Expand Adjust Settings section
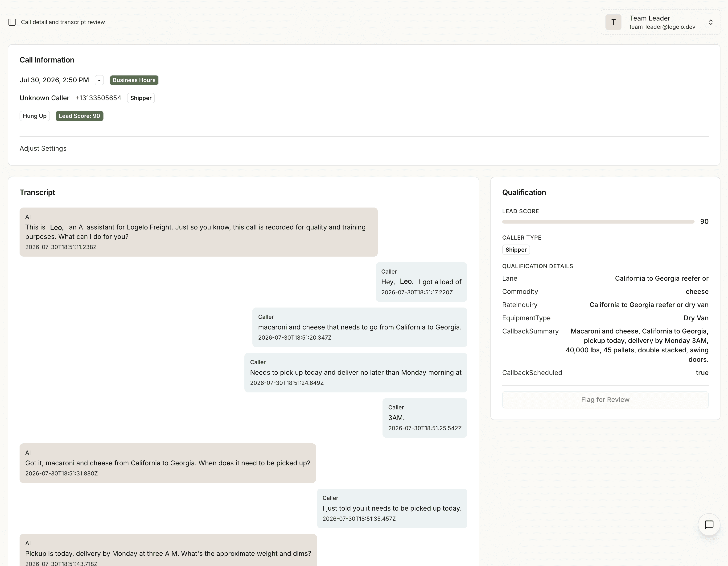This screenshot has height=566, width=728. point(43,148)
